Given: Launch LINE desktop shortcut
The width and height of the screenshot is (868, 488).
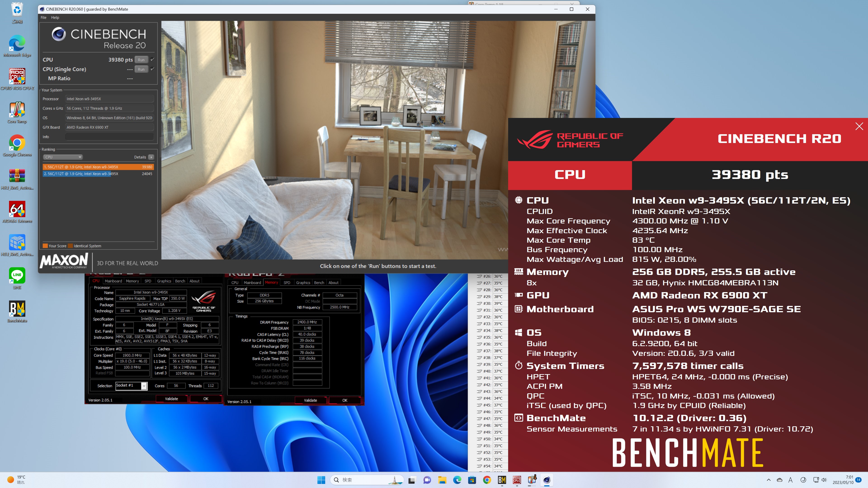Looking at the screenshot, I should click(17, 279).
